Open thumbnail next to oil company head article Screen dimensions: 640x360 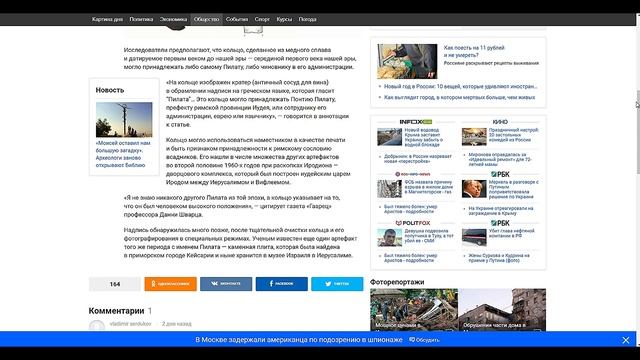[474, 238]
